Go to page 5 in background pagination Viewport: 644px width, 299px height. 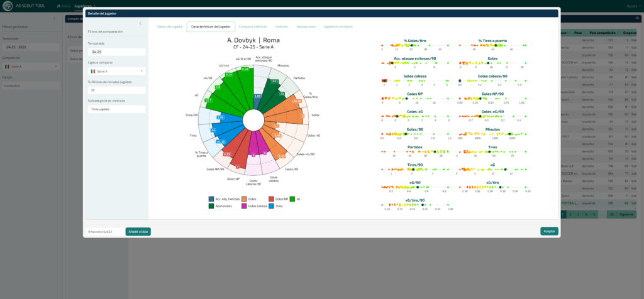pyautogui.click(x=594, y=214)
